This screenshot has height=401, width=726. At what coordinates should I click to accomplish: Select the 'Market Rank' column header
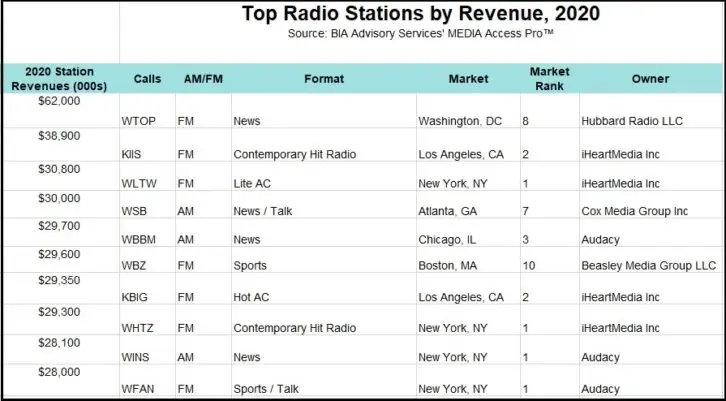point(550,79)
